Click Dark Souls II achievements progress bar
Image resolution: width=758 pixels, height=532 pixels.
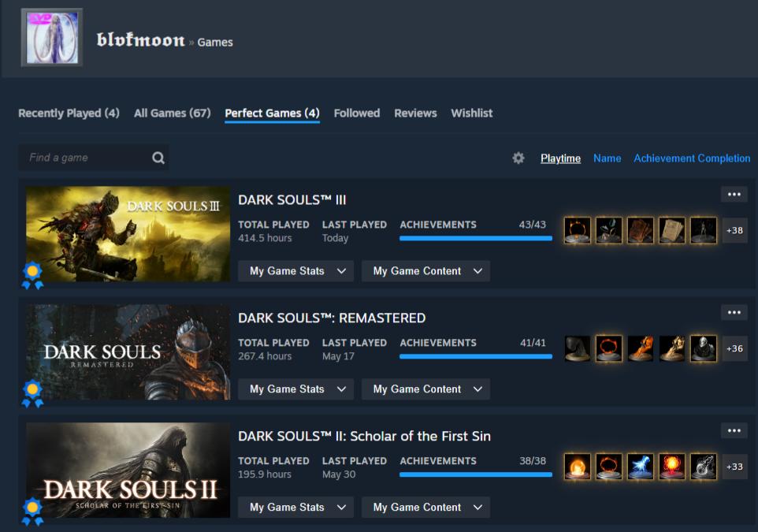coord(476,474)
